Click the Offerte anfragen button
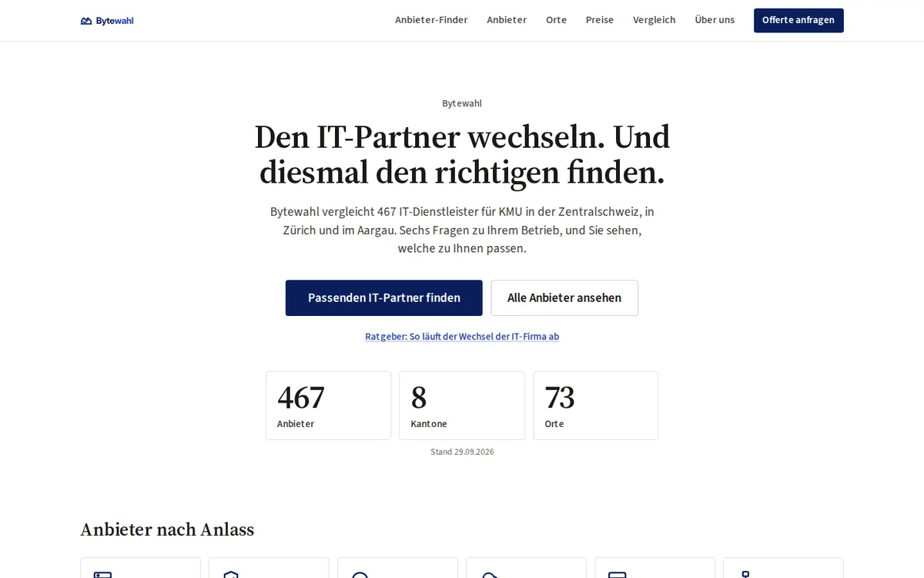 (798, 20)
